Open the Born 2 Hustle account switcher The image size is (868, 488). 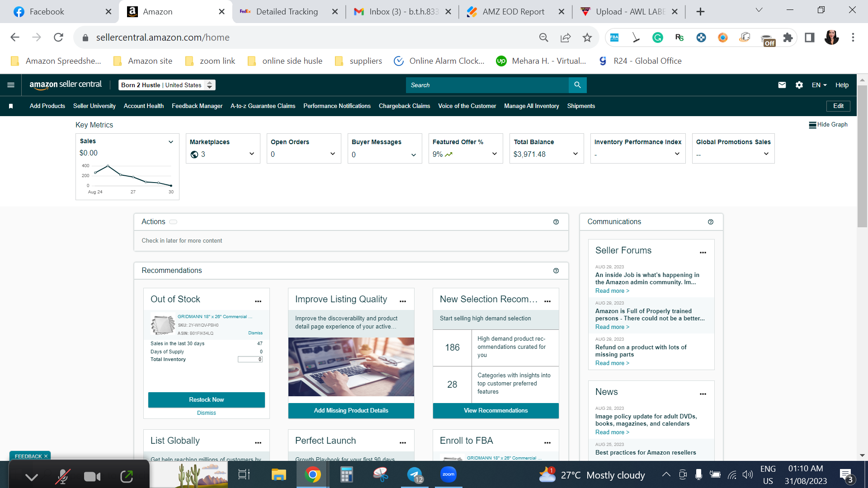(167, 85)
